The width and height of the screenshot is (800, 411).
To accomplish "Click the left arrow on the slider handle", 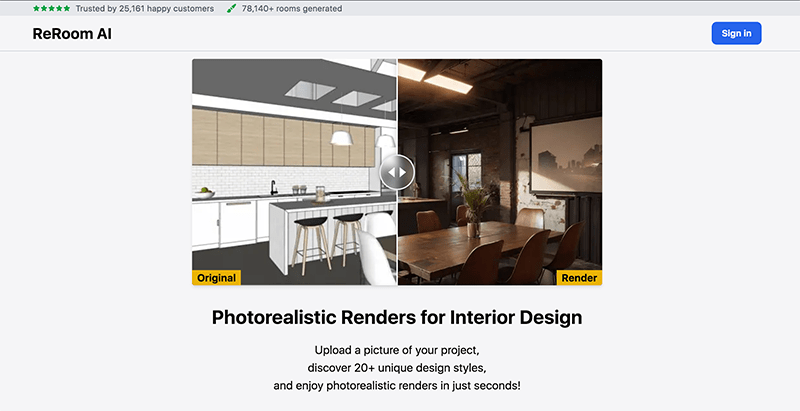I will point(390,172).
